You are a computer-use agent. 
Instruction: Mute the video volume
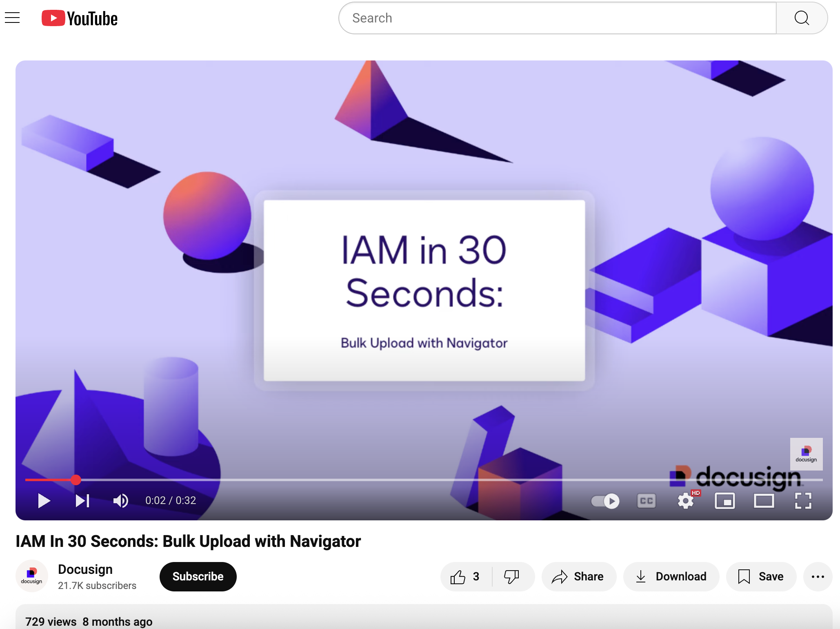tap(120, 501)
